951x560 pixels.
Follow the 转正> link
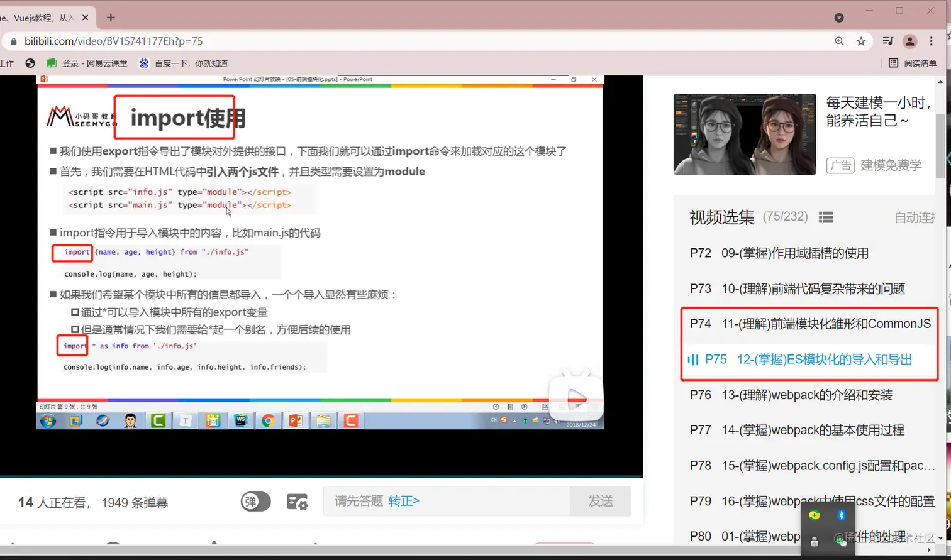(404, 501)
